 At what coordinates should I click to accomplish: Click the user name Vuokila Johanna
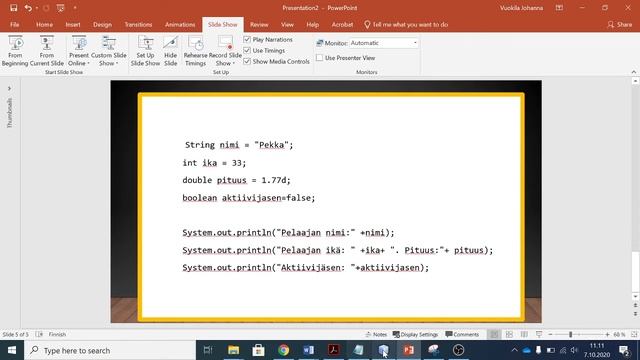click(521, 8)
